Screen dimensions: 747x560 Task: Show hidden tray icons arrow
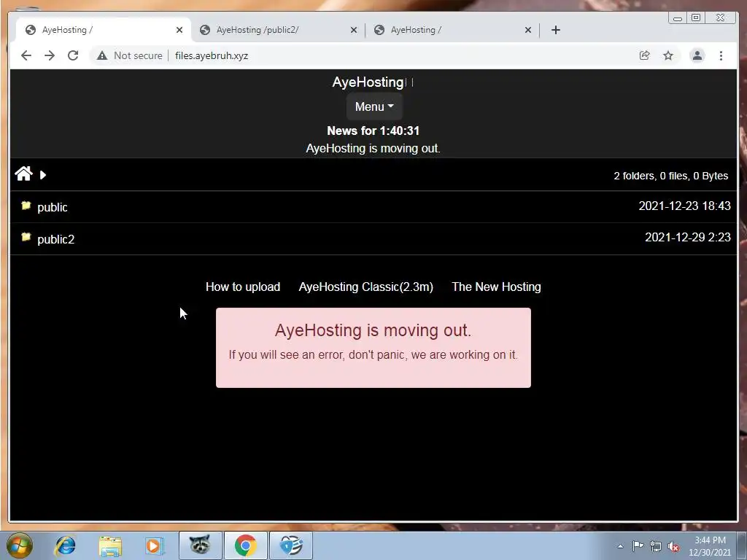(620, 547)
